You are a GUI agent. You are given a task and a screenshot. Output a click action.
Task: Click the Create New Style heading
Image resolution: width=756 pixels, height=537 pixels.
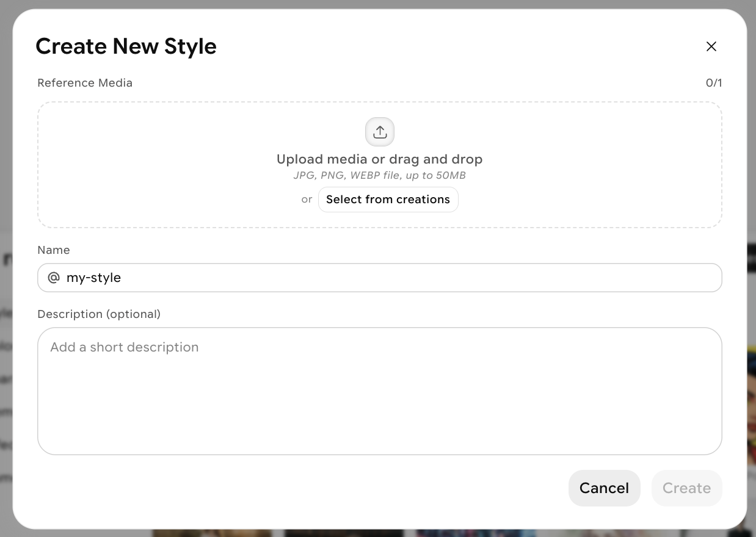coord(126,46)
